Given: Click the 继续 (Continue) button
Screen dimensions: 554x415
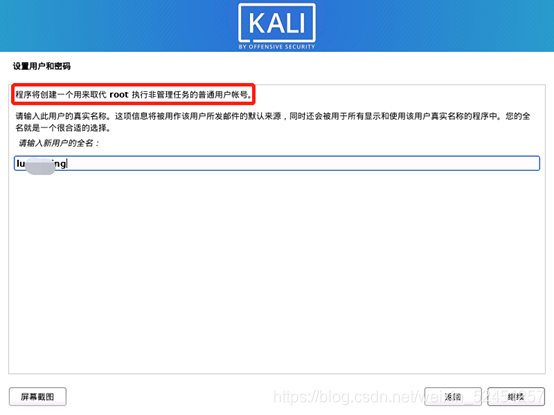Looking at the screenshot, I should click(x=516, y=397).
